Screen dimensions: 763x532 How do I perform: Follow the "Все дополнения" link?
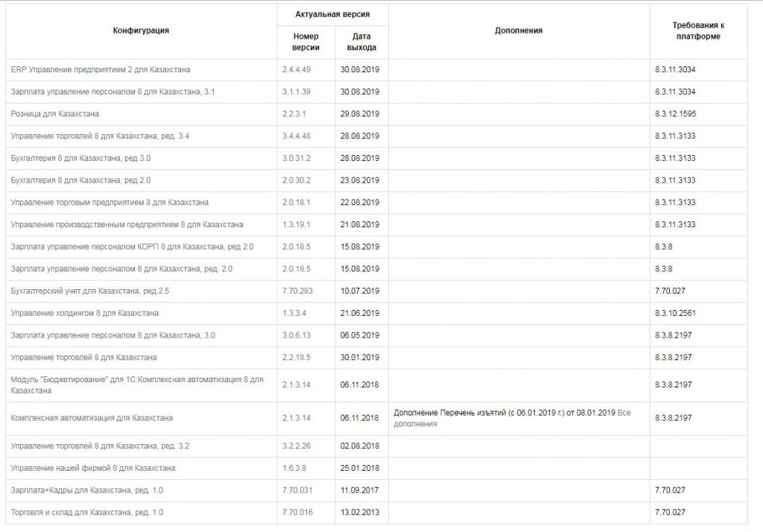(512, 418)
